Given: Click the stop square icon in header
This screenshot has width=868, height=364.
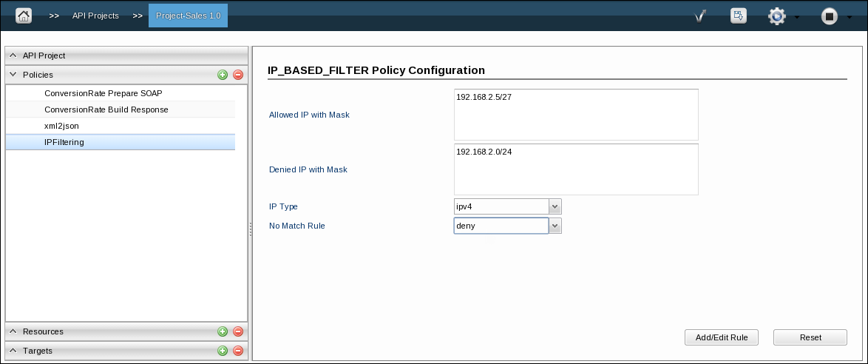Looking at the screenshot, I should [x=829, y=16].
